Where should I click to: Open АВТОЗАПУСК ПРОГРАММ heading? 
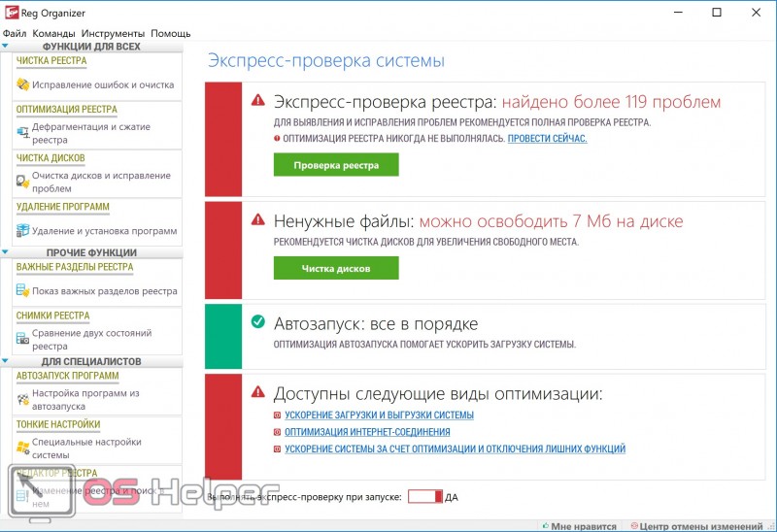(x=67, y=376)
